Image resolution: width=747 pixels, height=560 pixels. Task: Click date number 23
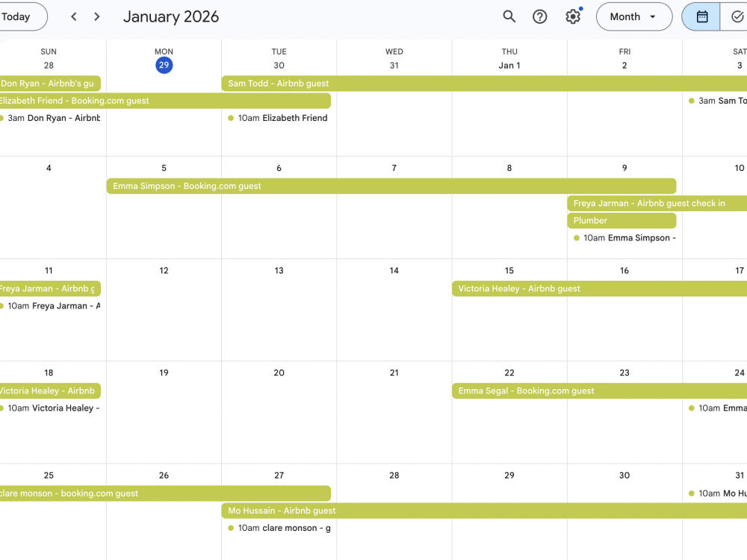[x=624, y=373]
